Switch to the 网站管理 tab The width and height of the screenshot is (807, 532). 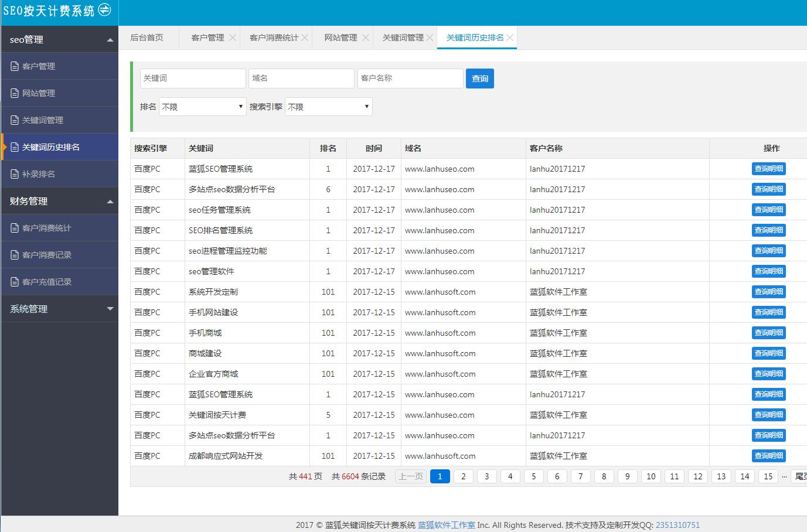[x=340, y=37]
